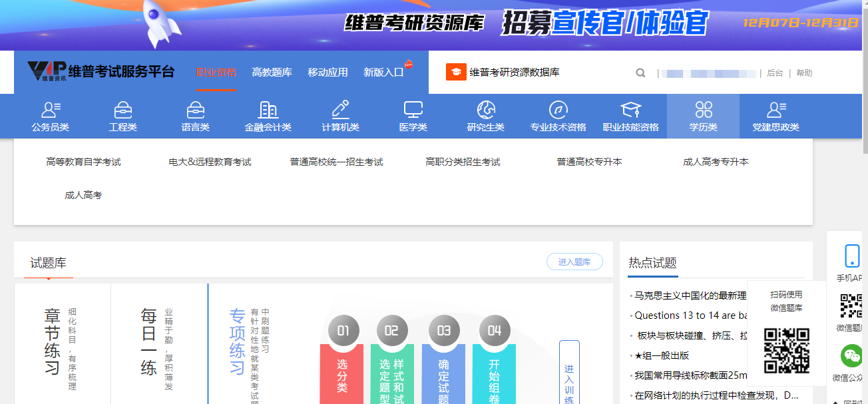Click the 维普考研资源数据库 link
This screenshot has height=404, width=868.
point(514,73)
